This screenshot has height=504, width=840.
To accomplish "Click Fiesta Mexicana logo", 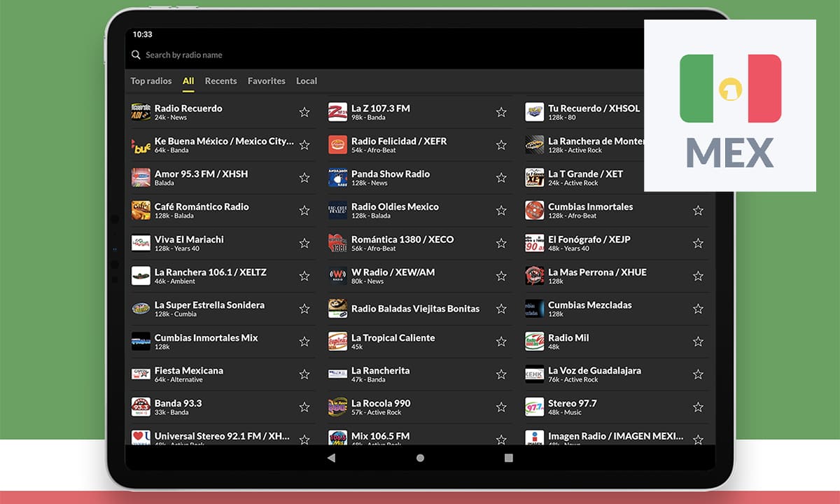I will [x=141, y=374].
